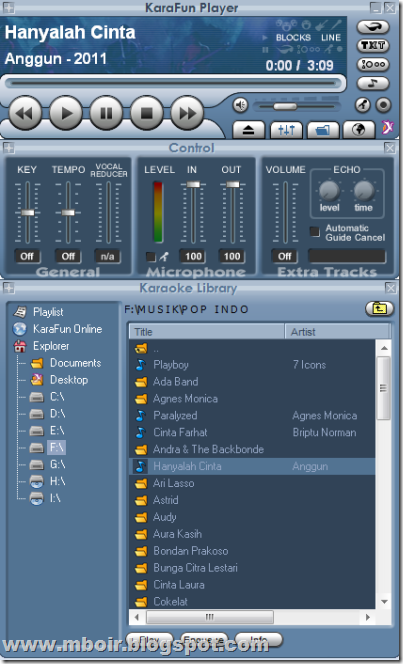
Task: Toggle the microphone checkbox under LEVEL
Action: pos(150,256)
